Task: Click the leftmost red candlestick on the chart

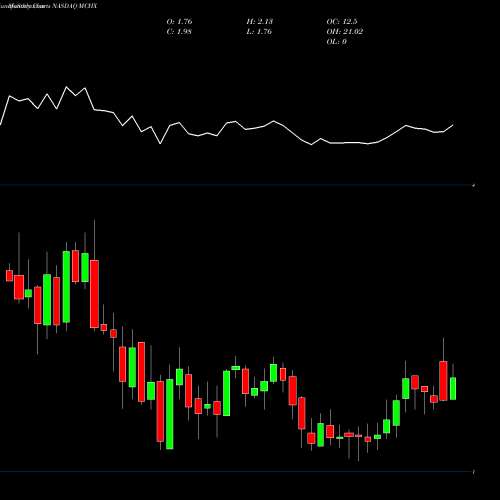Action: [x=9, y=276]
